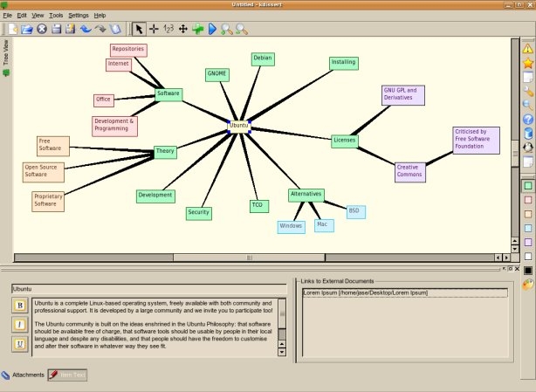
Task: Select the Licenses node
Action: click(345, 141)
